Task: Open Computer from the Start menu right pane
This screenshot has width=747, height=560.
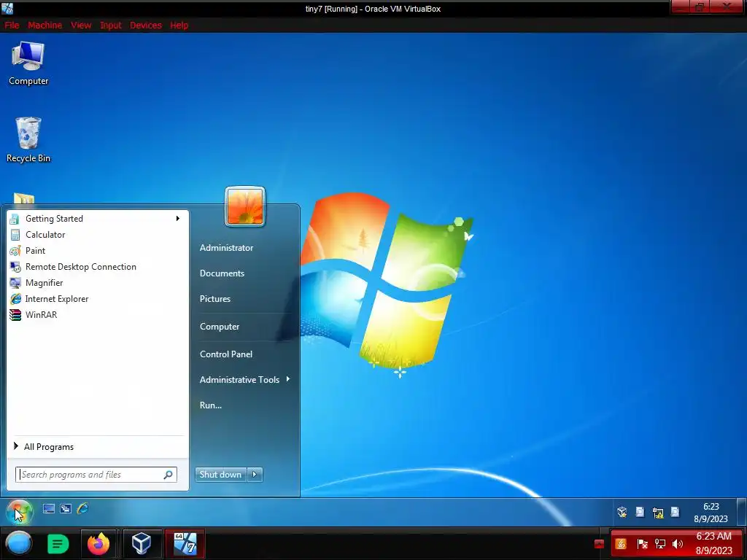Action: pyautogui.click(x=219, y=327)
